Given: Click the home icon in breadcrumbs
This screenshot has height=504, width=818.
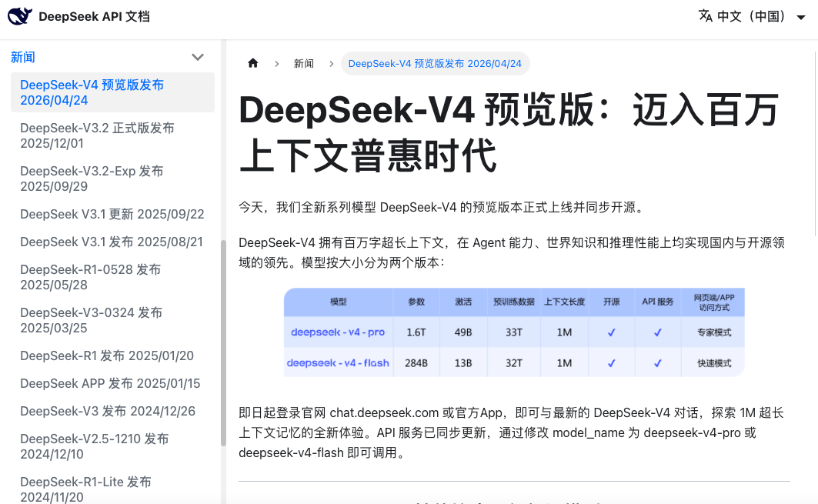Looking at the screenshot, I should (x=253, y=63).
